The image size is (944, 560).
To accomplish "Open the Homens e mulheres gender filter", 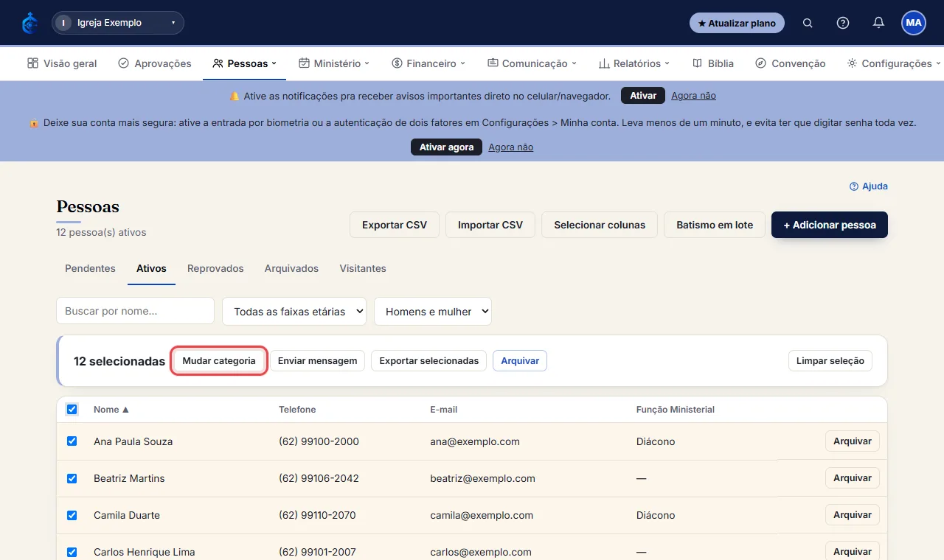I will pos(433,311).
